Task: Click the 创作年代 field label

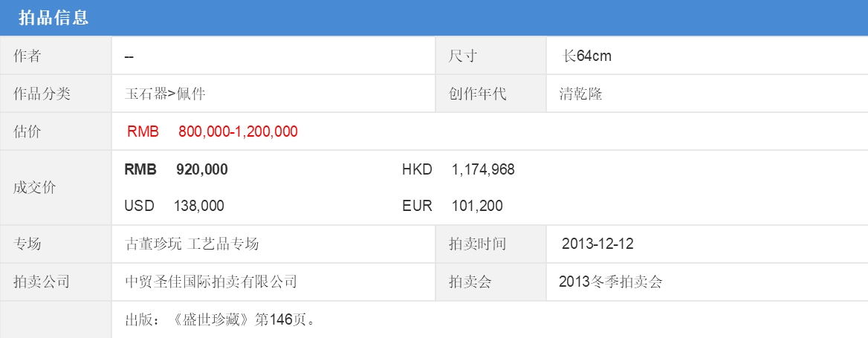Action: [x=477, y=94]
